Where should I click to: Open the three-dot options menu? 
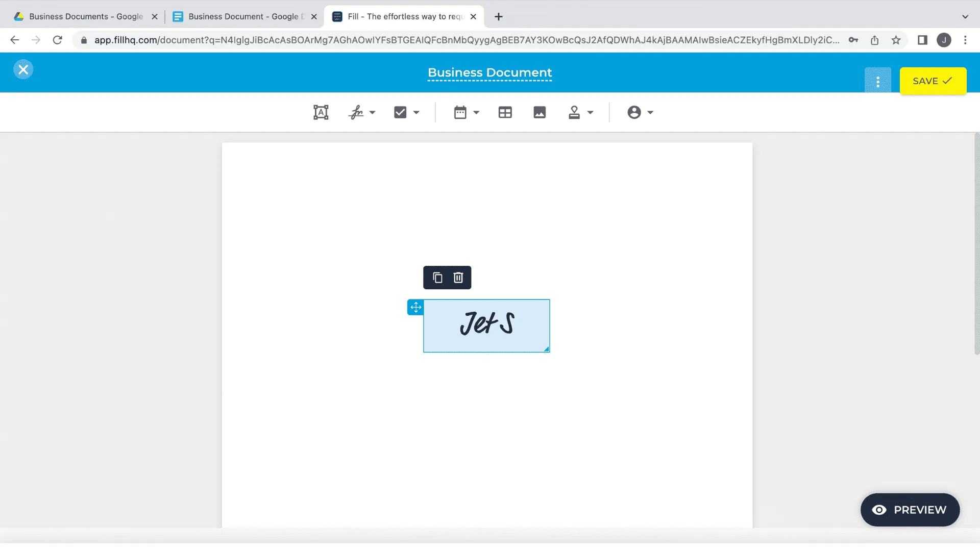tap(877, 81)
